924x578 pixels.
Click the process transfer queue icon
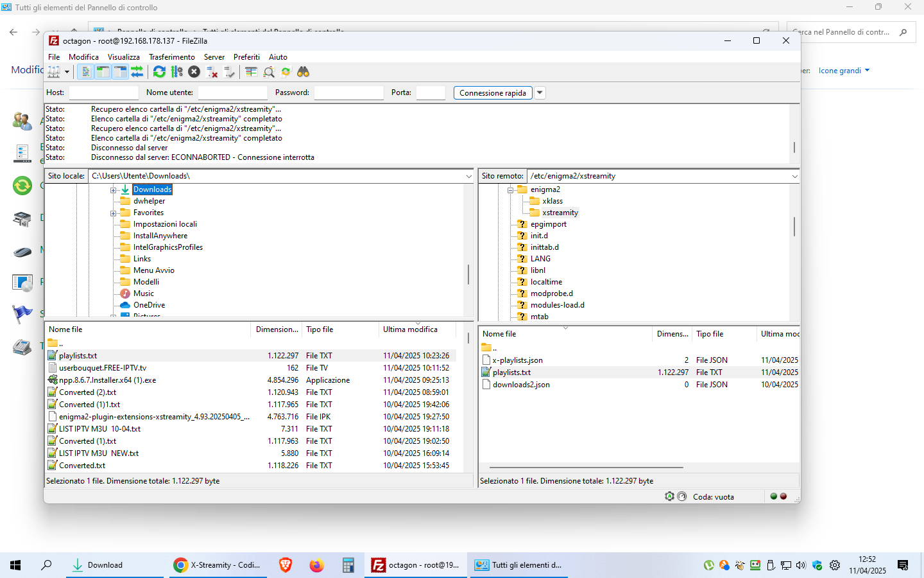176,72
